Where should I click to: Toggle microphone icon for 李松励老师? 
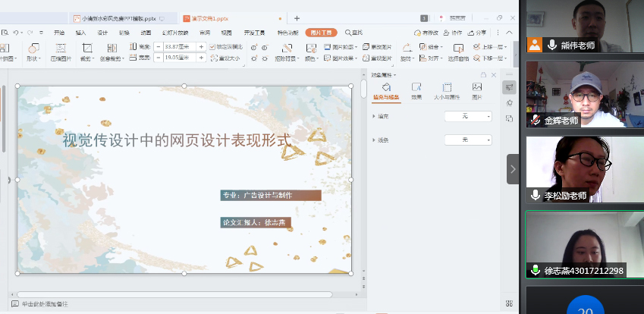pyautogui.click(x=536, y=195)
